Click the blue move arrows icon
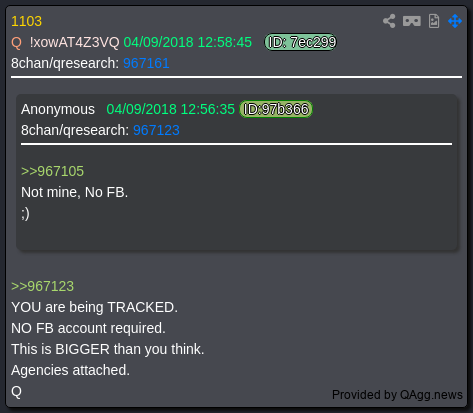The height and width of the screenshot is (413, 473). (x=455, y=21)
